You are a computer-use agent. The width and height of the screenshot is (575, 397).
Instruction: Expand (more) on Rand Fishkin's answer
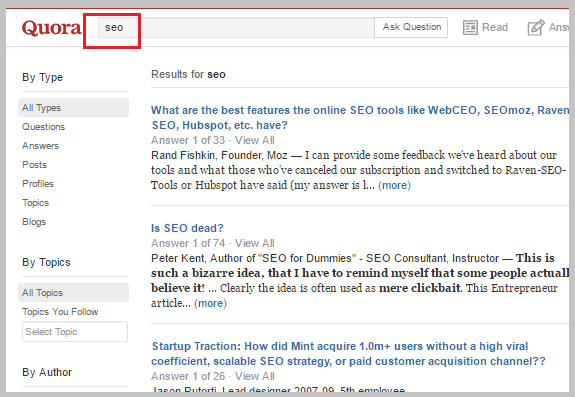click(395, 185)
